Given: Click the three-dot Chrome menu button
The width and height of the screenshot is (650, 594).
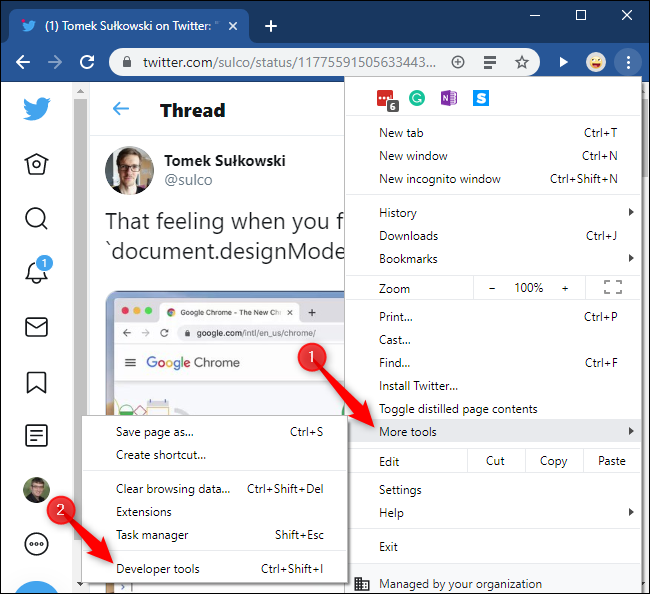Looking at the screenshot, I should (628, 62).
